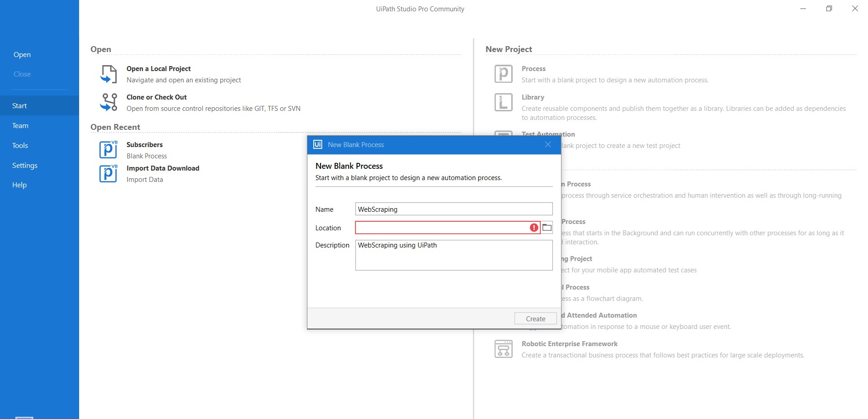This screenshot has width=868, height=419.
Task: Open a Local Project link
Action: 159,69
